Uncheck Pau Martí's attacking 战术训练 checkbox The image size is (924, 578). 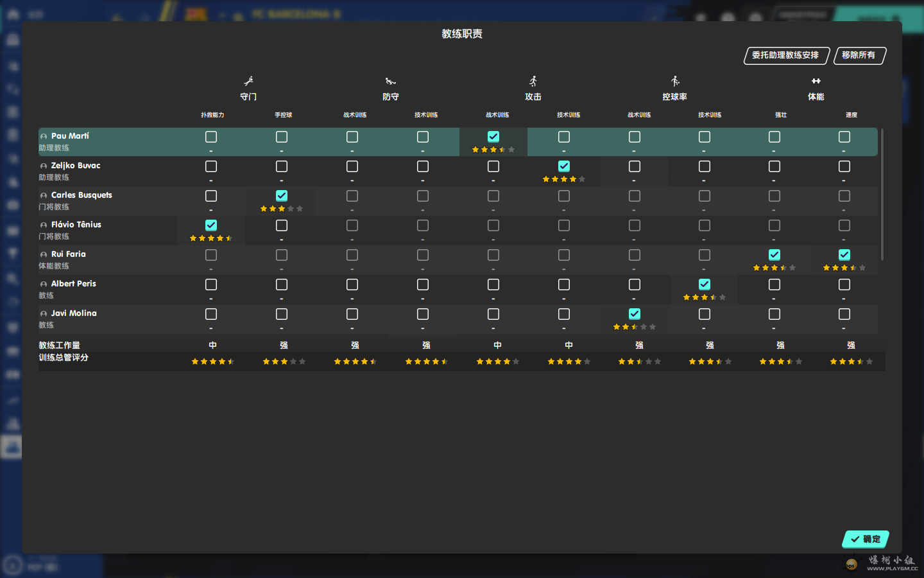tap(493, 137)
